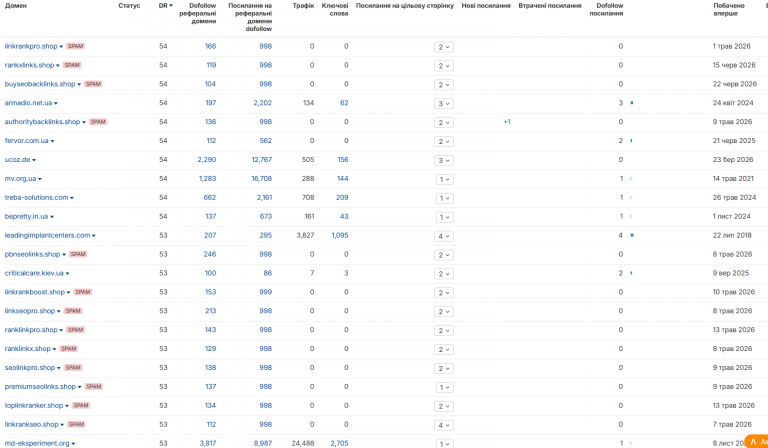Click the Домен column header

[16, 6]
